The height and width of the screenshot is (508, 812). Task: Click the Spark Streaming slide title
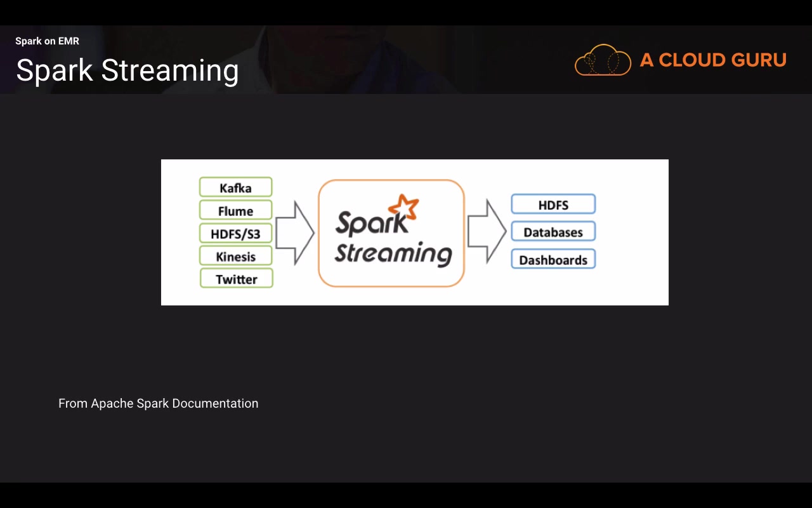128,70
